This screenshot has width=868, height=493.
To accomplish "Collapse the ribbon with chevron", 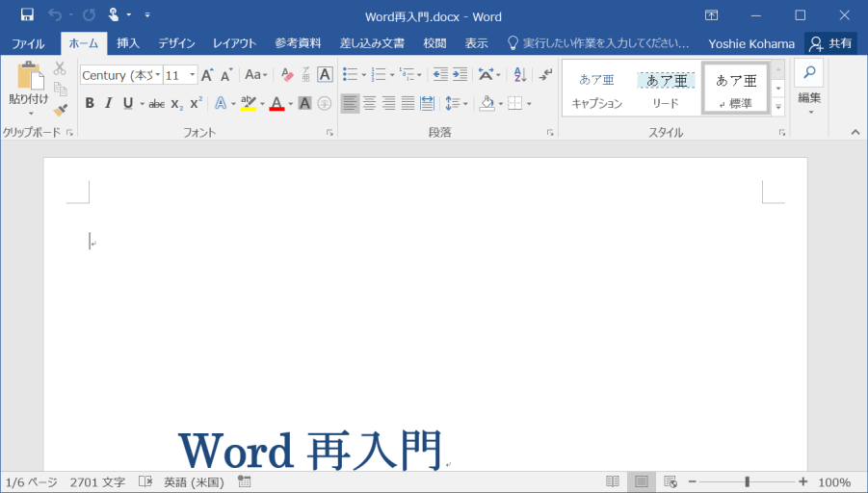I will tap(855, 132).
